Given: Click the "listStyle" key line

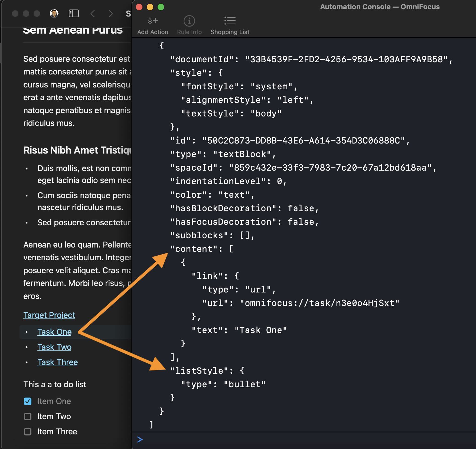Looking at the screenshot, I should click(207, 371).
